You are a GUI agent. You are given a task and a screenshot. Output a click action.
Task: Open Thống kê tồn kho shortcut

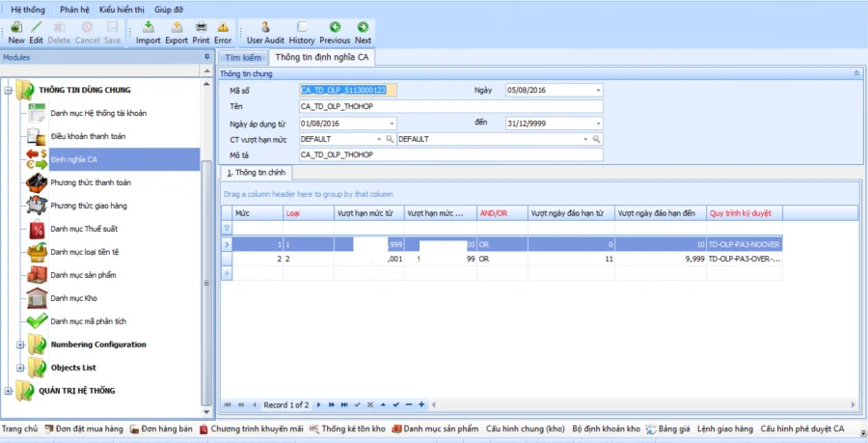tap(347, 429)
